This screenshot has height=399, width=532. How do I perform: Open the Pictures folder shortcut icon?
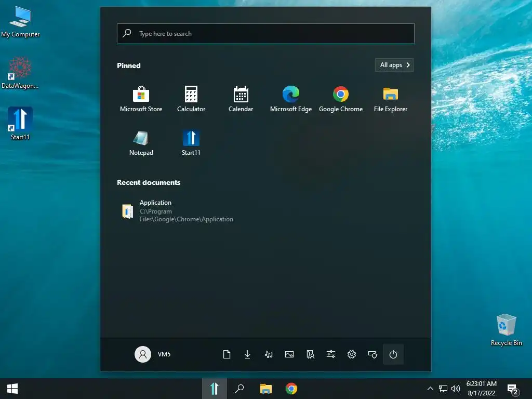(289, 354)
